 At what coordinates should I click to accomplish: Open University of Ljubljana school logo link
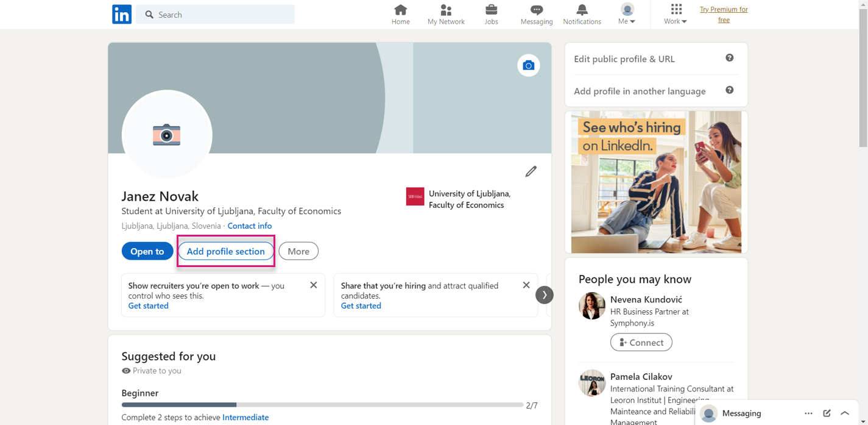click(415, 196)
